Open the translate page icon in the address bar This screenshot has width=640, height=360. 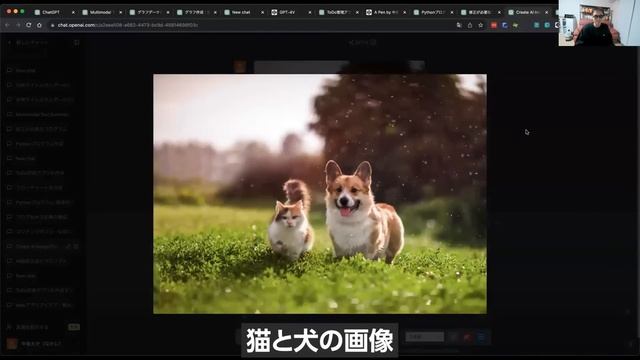pos(459,25)
